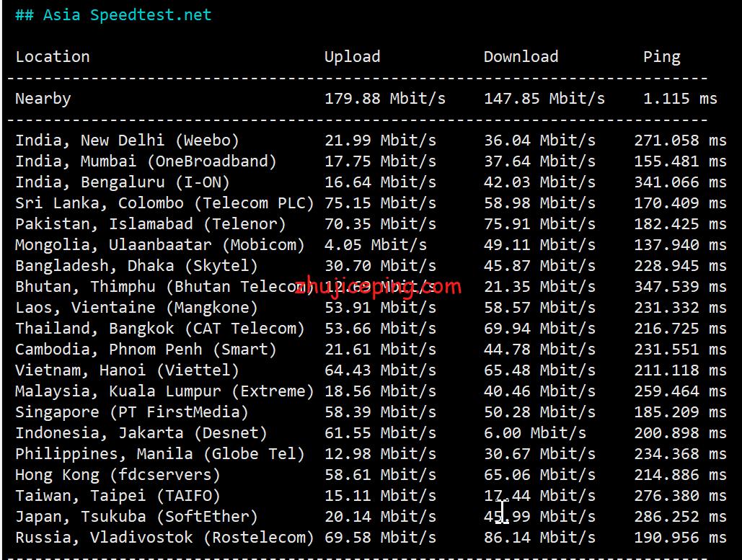742x560 pixels.
Task: Click Taipei ping 276.380 ms
Action: [x=681, y=495]
